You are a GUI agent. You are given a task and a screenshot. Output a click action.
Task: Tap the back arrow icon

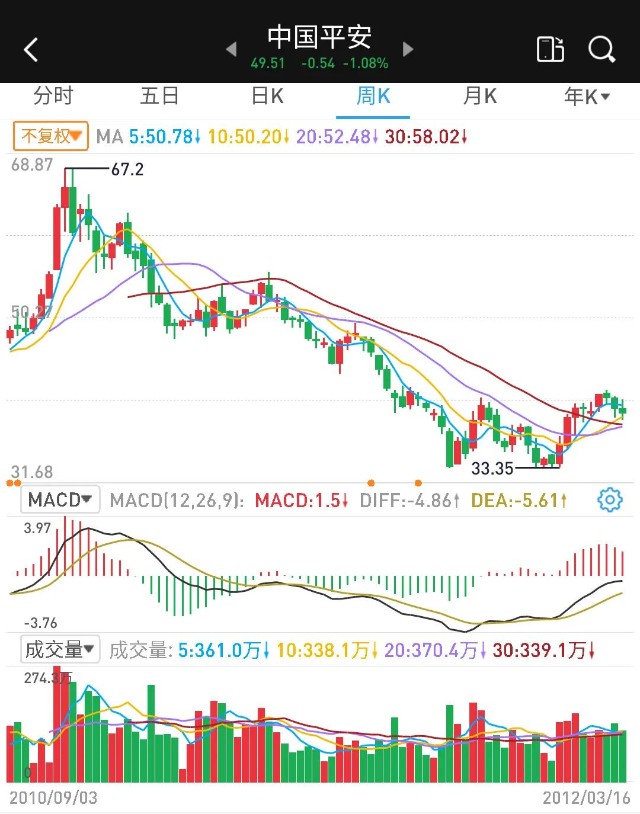point(31,50)
